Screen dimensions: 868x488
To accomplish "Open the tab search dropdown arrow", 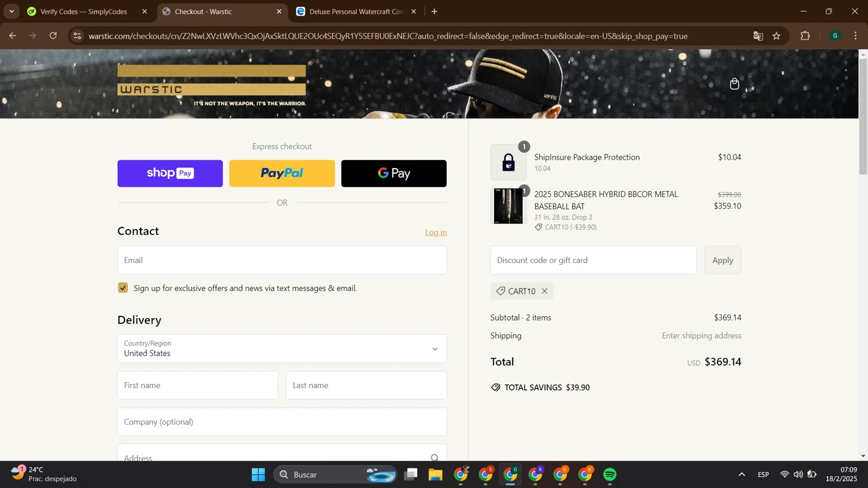I will pyautogui.click(x=12, y=12).
